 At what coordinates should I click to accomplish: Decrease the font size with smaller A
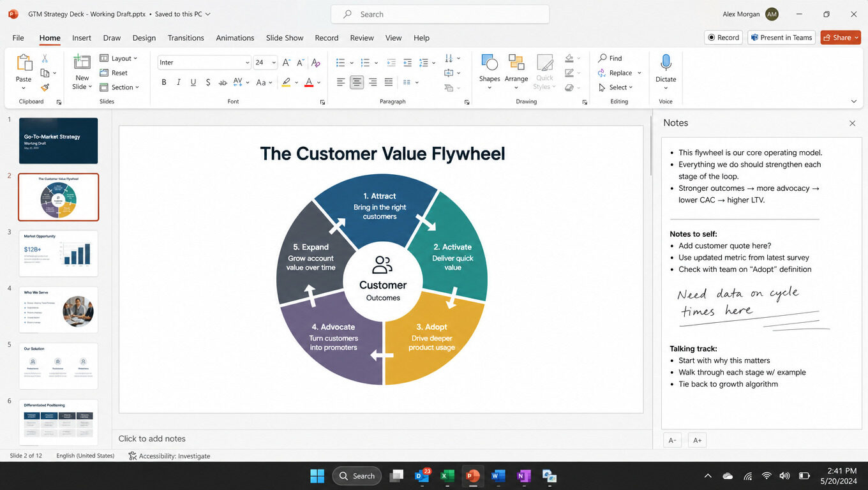pyautogui.click(x=301, y=63)
